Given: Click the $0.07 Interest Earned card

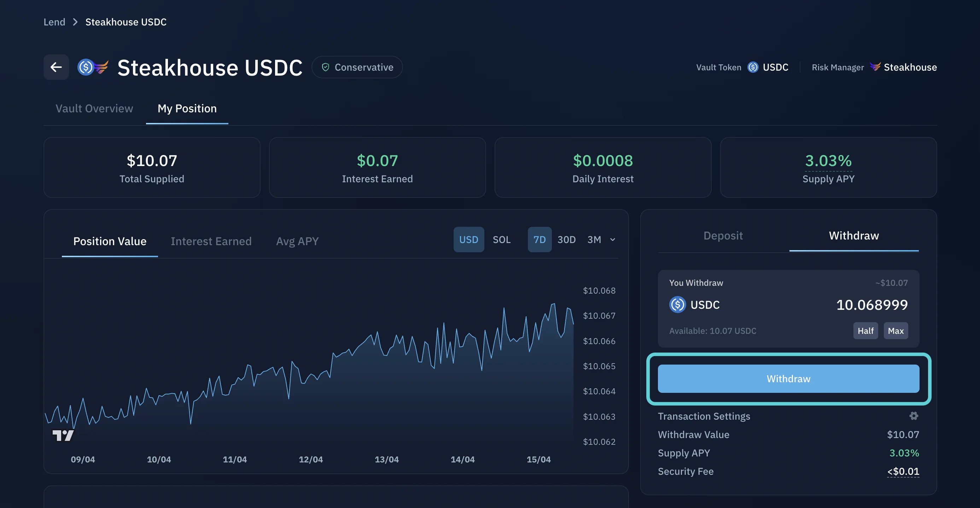Looking at the screenshot, I should coord(377,167).
